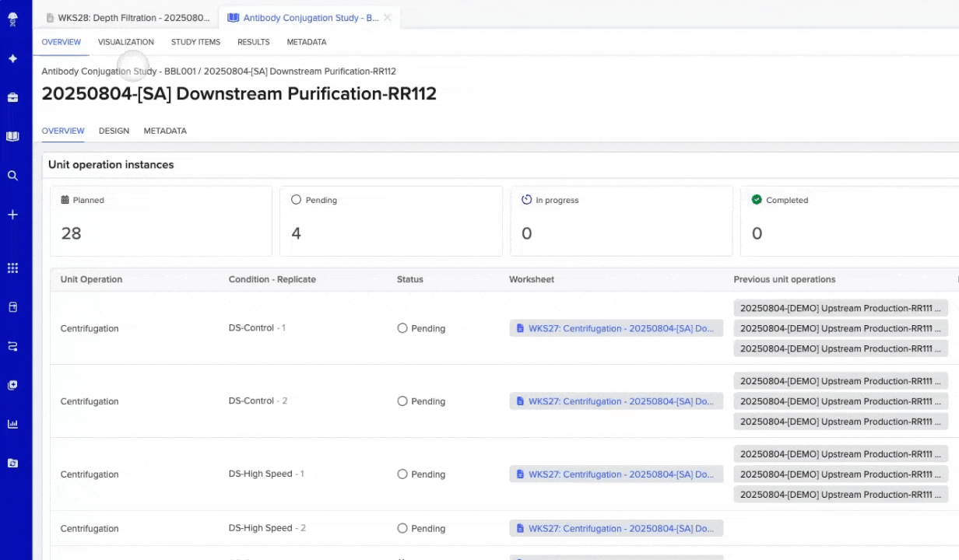This screenshot has height=560, width=959.
Task: Go to the STUDY ITEMS tab
Action: click(195, 42)
